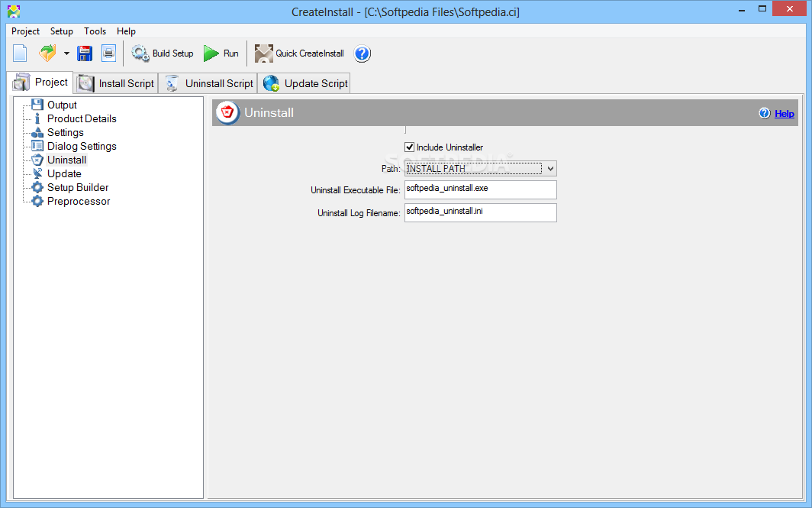Click the red Uninstall header icon
The width and height of the screenshot is (812, 508).
click(x=227, y=112)
